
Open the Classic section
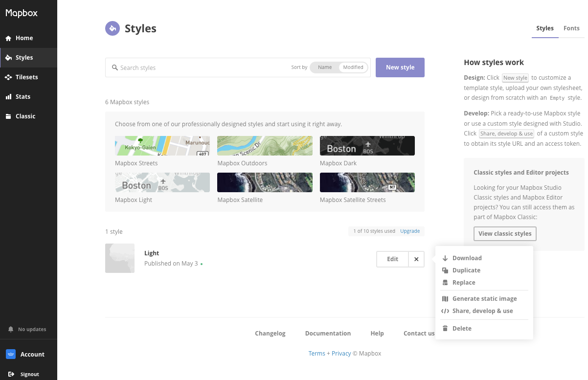click(24, 116)
